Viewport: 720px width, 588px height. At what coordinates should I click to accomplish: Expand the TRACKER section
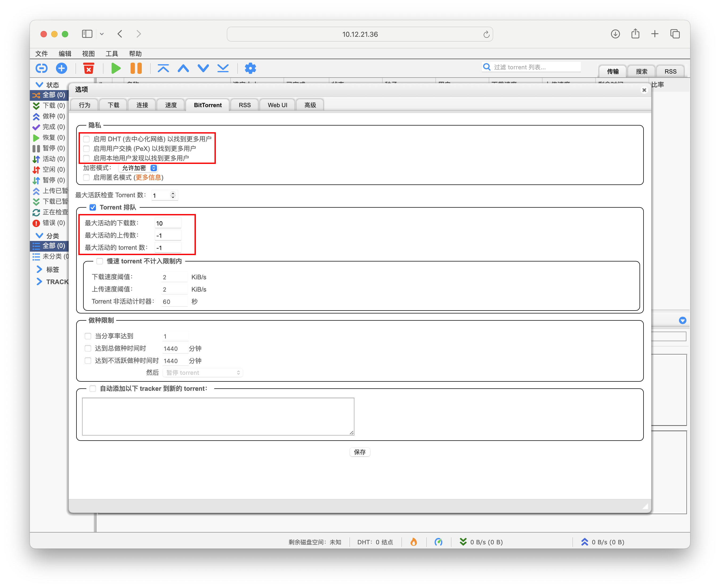click(x=39, y=281)
